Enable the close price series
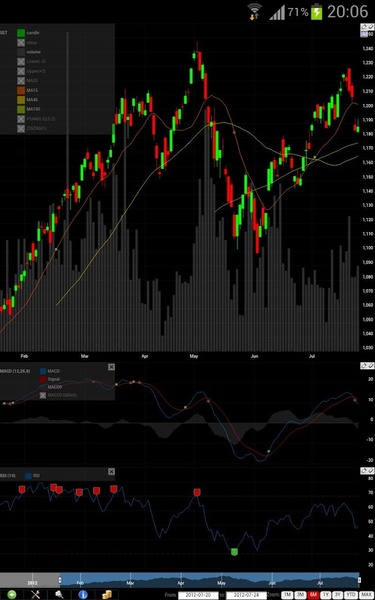Viewport: 375px width, 600px height. pyautogui.click(x=21, y=42)
